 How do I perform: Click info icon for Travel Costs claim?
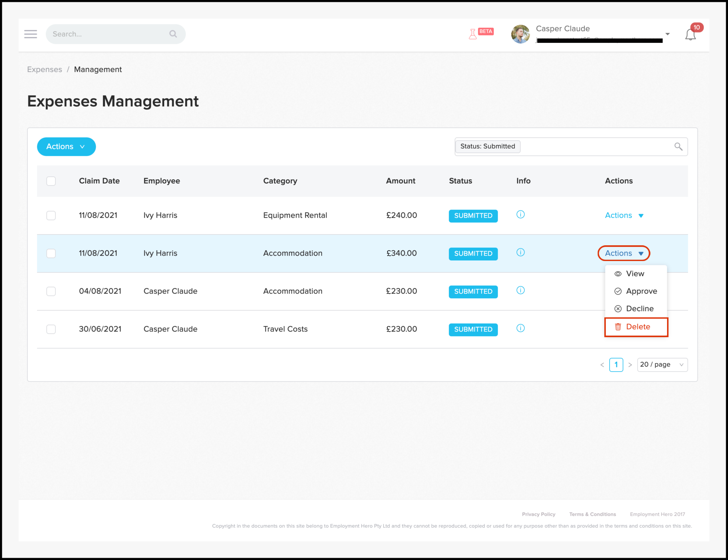520,328
